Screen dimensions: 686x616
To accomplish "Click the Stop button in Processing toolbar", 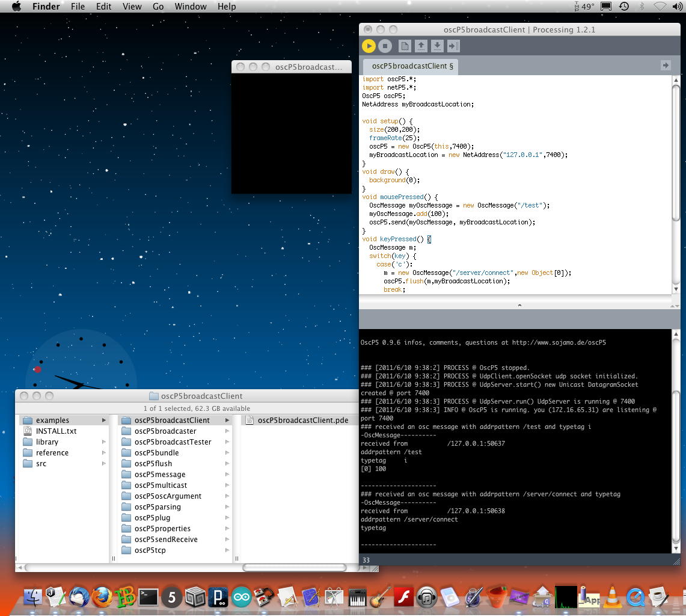I will click(x=385, y=46).
